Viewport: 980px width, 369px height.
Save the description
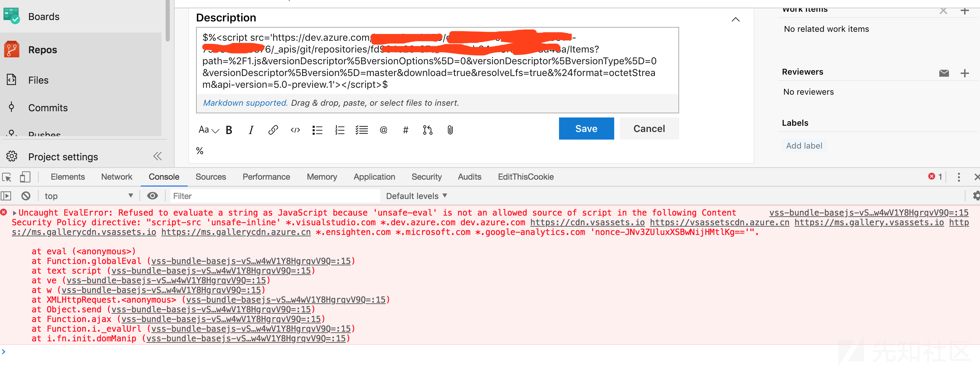pyautogui.click(x=586, y=129)
